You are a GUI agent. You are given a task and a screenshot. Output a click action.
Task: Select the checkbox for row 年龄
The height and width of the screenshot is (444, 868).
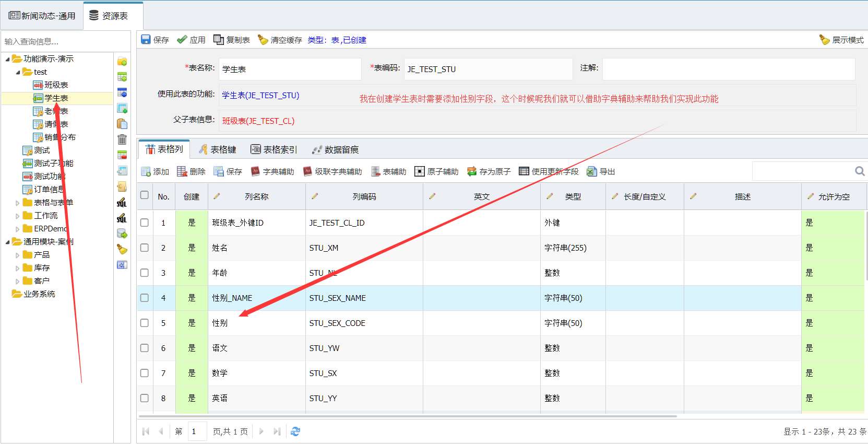(145, 273)
